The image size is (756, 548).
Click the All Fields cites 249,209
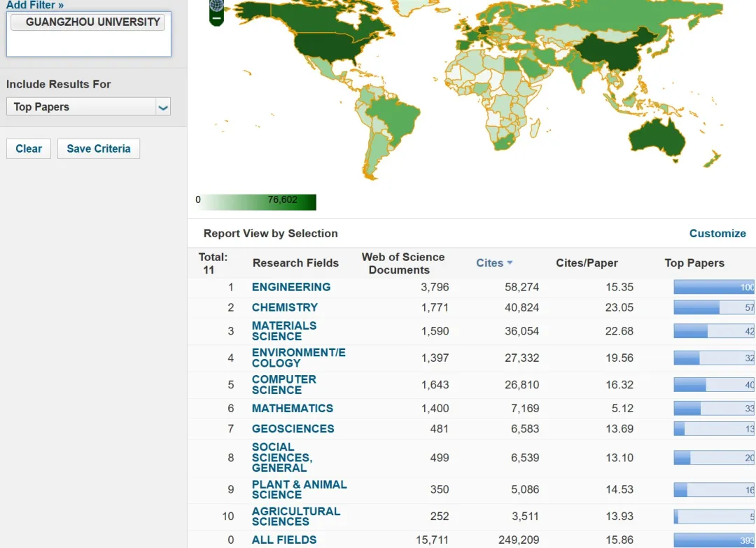click(519, 540)
